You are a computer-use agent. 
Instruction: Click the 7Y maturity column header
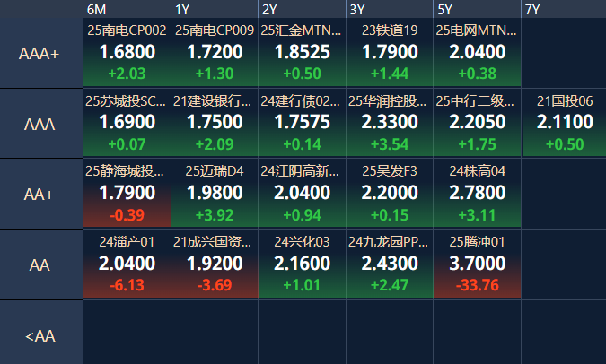(563, 9)
